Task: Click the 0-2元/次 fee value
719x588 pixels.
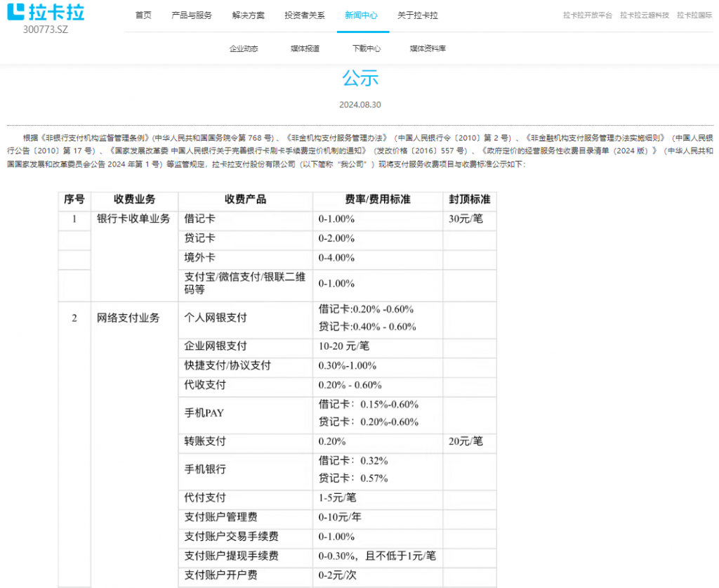Action: click(x=338, y=575)
